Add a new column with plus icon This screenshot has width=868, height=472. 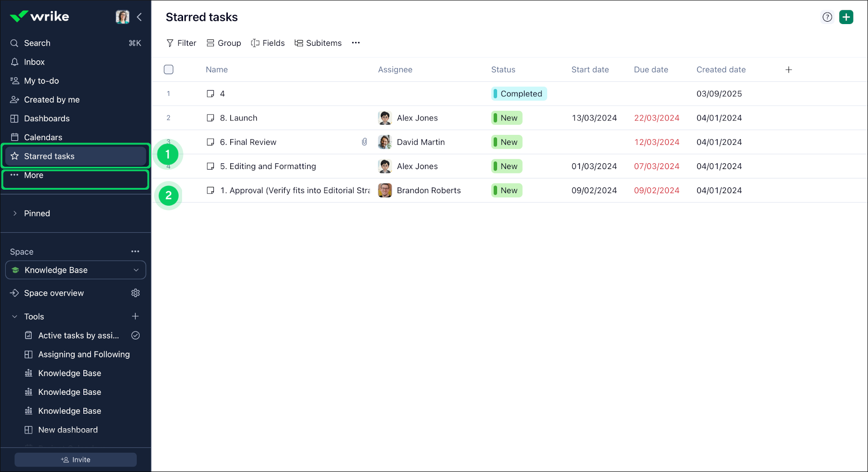click(x=789, y=70)
